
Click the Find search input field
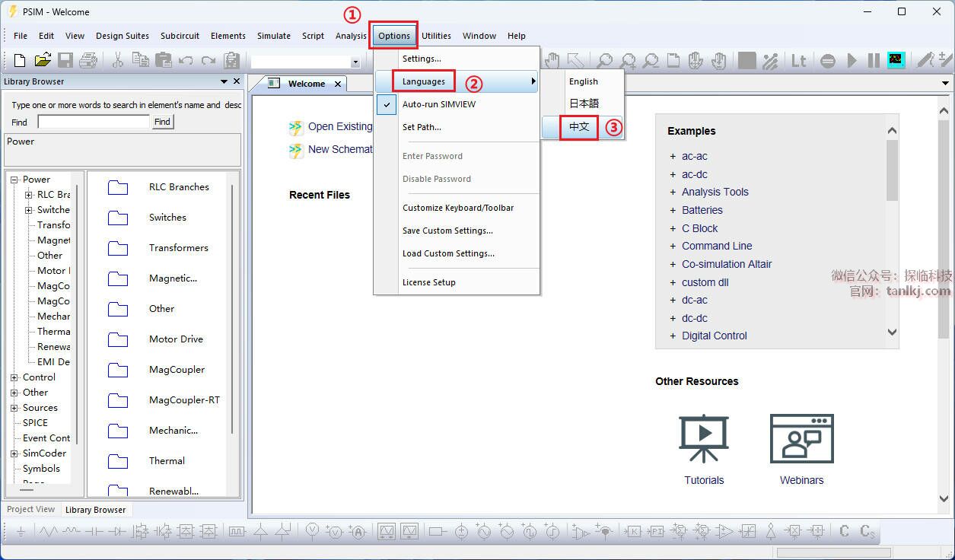coord(94,122)
